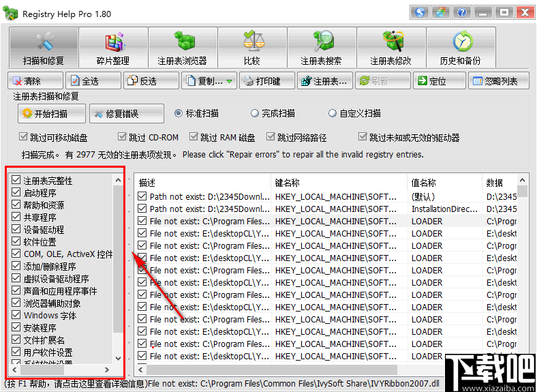Click the 打印键 button
The height and width of the screenshot is (392, 537).
coord(266,81)
